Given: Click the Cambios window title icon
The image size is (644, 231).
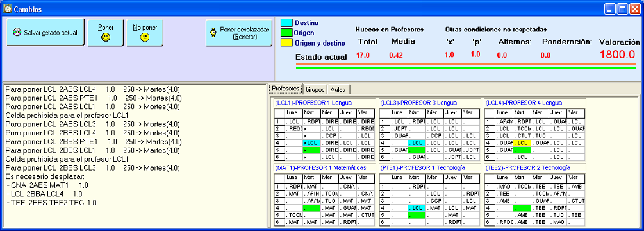Looking at the screenshot, I should (8, 9).
